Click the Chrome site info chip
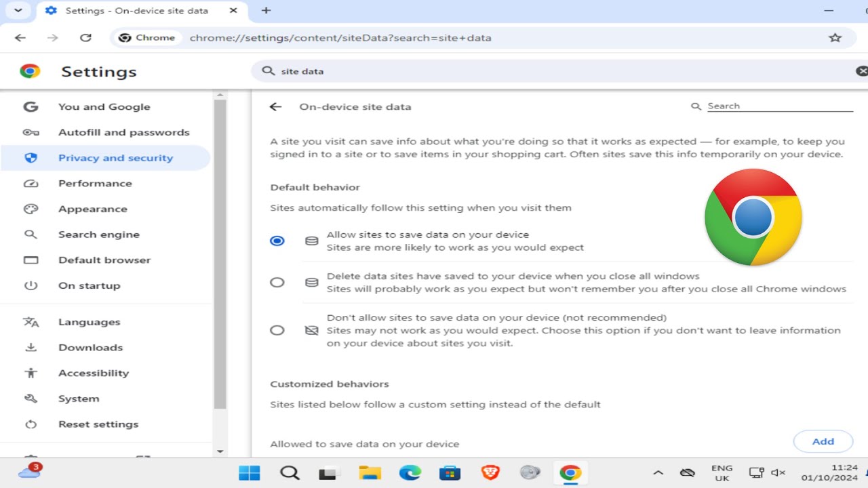 click(146, 38)
